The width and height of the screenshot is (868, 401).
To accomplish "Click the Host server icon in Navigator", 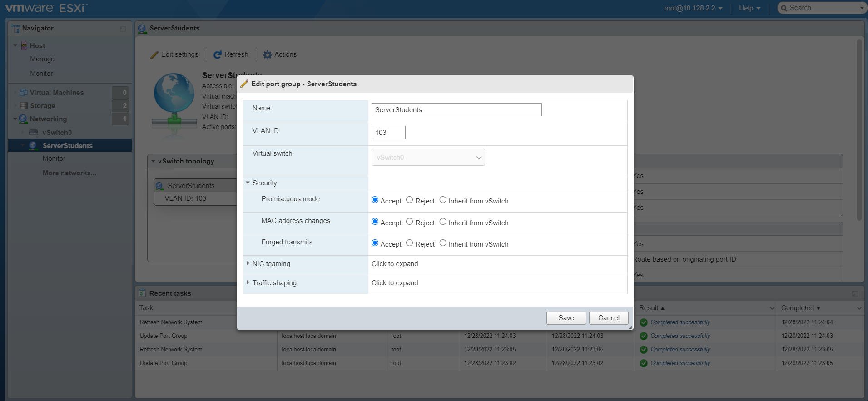I will click(x=24, y=46).
